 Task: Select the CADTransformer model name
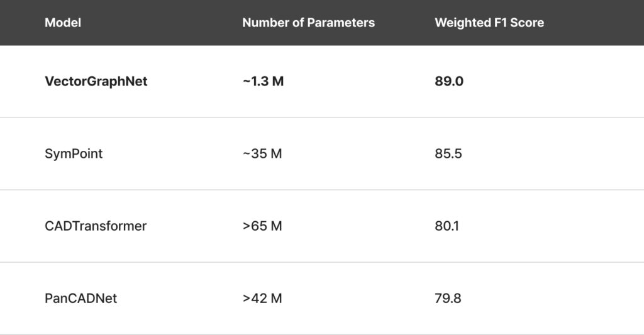pos(96,226)
